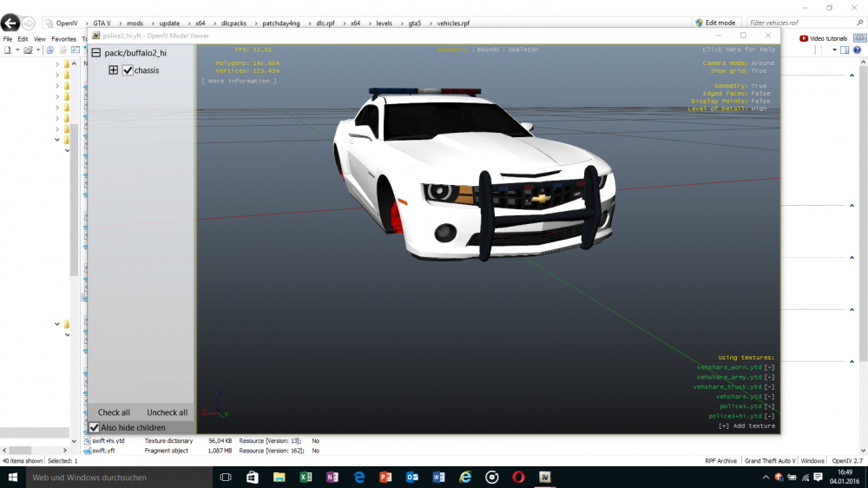The image size is (868, 488).
Task: Expand the first folder in the tree
Action: pos(57,64)
